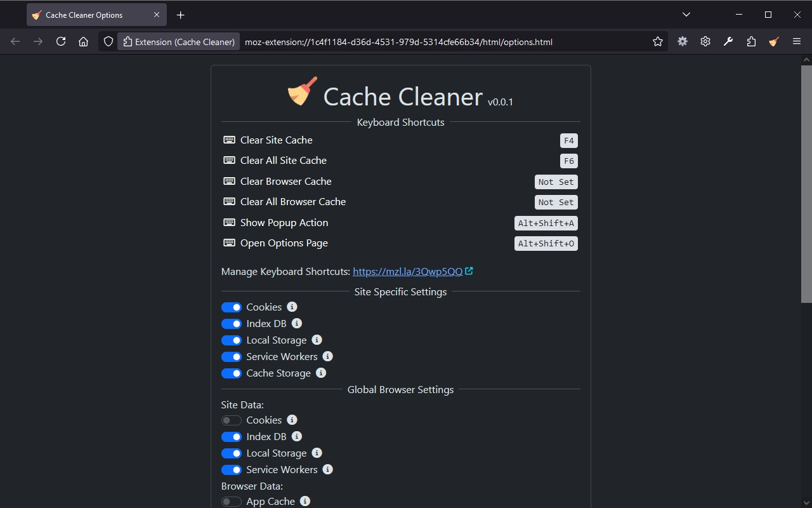Click the Extension (Cache Cleaner) identity button

(x=180, y=41)
